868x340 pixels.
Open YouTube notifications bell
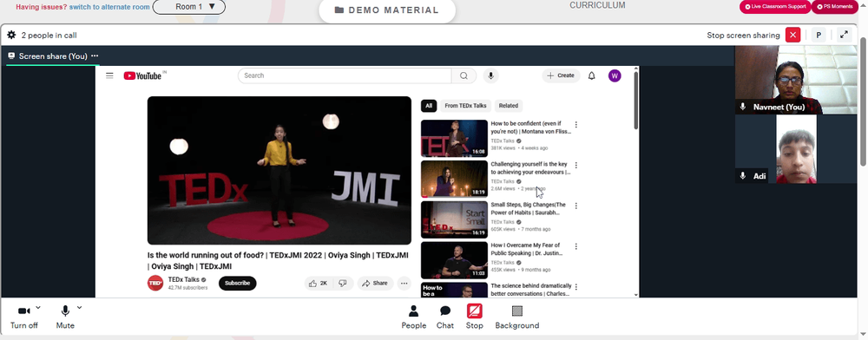point(591,75)
